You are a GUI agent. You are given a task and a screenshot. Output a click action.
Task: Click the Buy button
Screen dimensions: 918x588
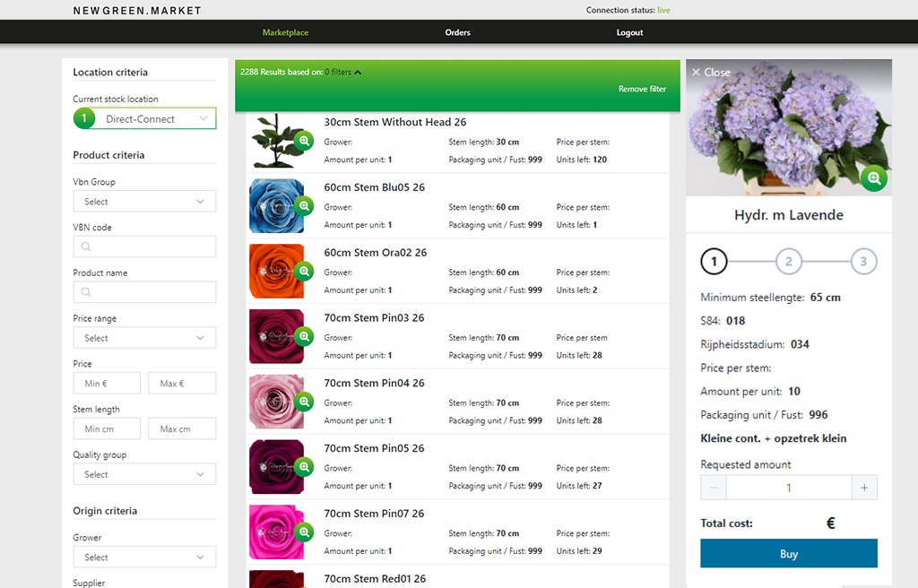click(x=789, y=553)
